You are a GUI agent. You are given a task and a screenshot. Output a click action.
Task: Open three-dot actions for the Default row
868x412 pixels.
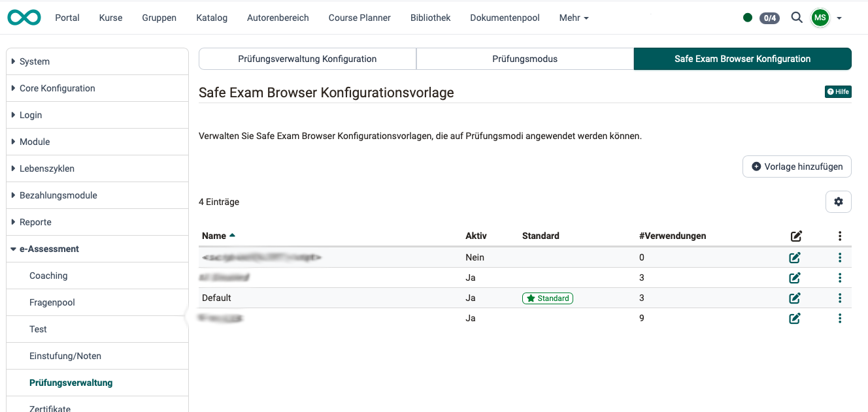coord(840,298)
